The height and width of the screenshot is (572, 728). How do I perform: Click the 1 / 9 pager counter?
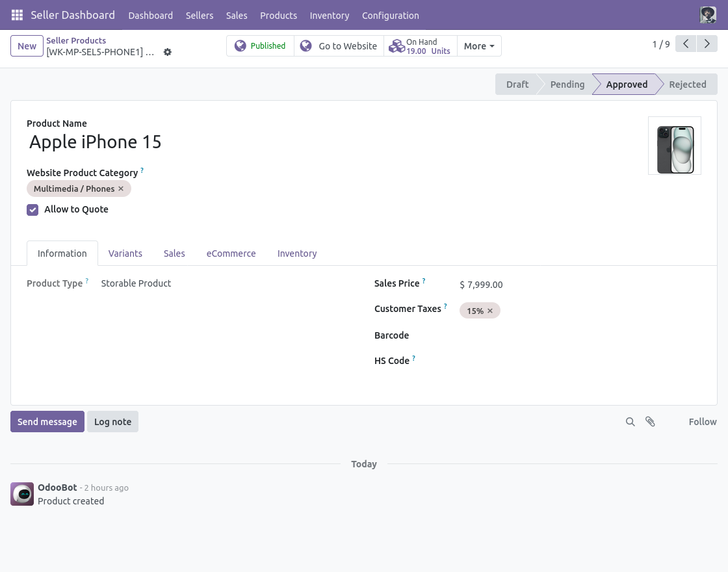tap(660, 44)
